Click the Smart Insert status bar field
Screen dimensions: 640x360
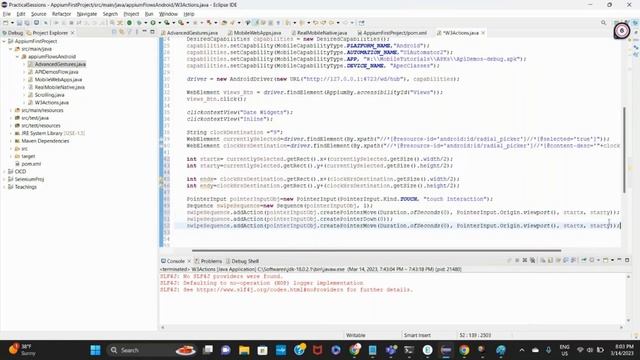click(x=417, y=335)
